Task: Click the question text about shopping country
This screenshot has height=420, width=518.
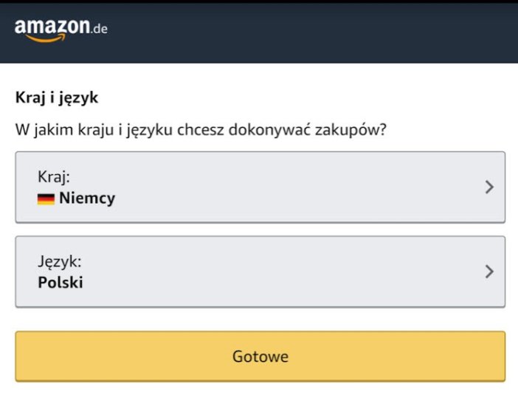Action: 201,130
